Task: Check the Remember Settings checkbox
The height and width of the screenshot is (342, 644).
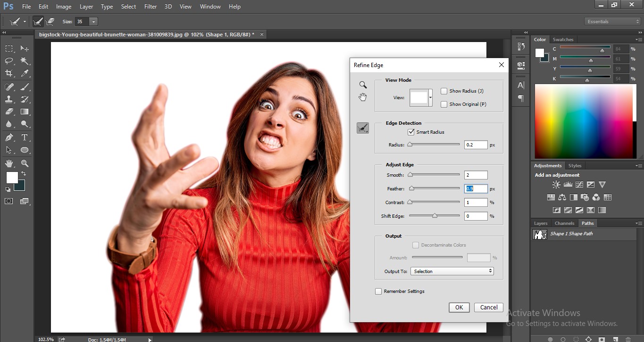Action: pyautogui.click(x=378, y=291)
